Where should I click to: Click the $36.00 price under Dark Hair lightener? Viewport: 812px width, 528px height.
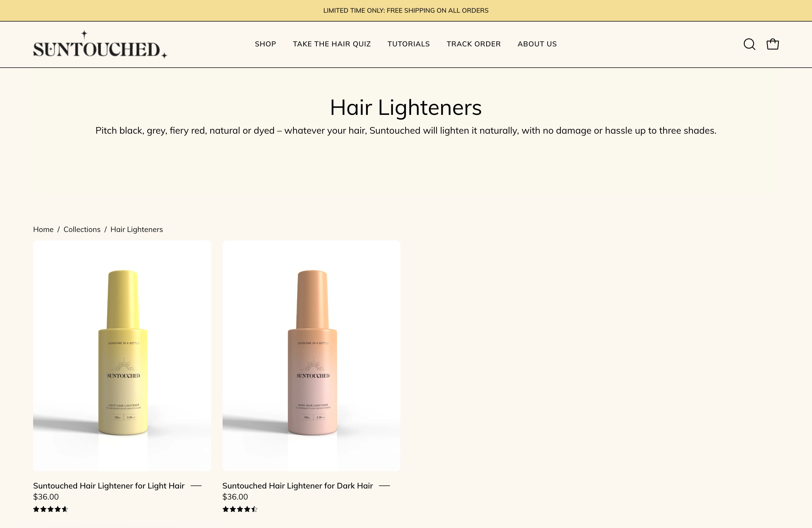235,497
